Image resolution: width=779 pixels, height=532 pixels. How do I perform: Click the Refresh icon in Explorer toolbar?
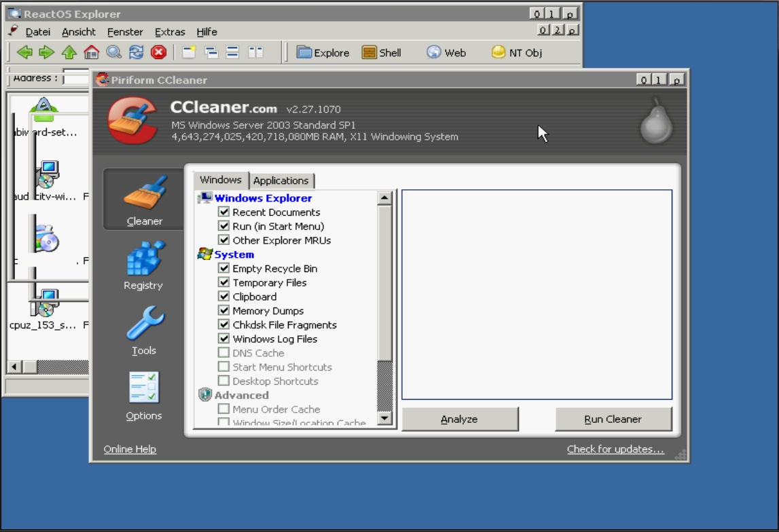click(x=137, y=52)
